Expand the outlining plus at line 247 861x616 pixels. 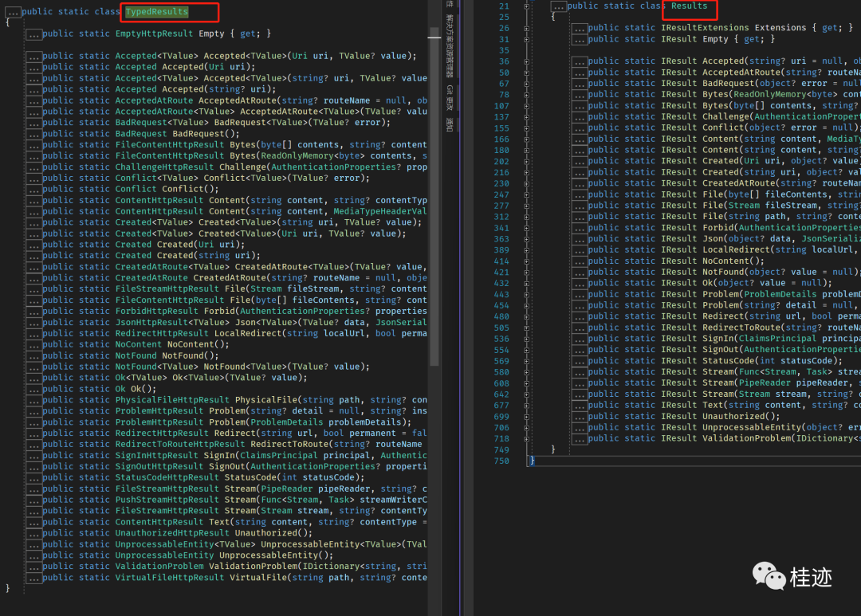click(527, 195)
